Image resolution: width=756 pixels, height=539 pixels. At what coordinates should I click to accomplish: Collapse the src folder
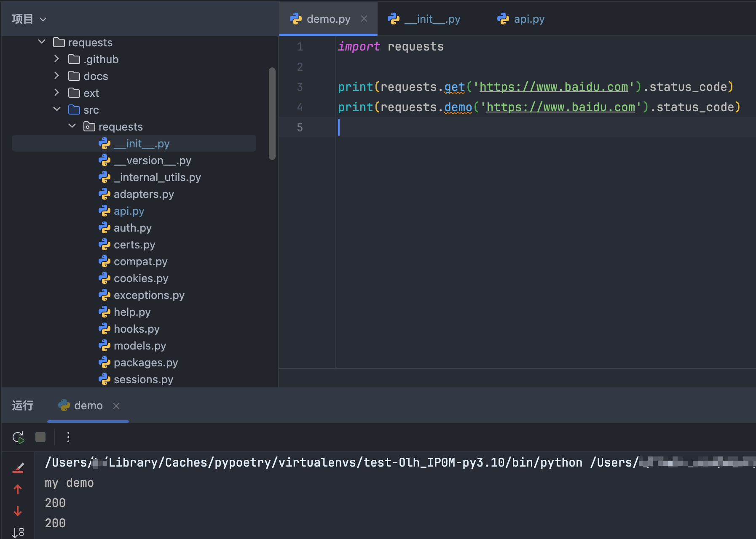point(57,109)
